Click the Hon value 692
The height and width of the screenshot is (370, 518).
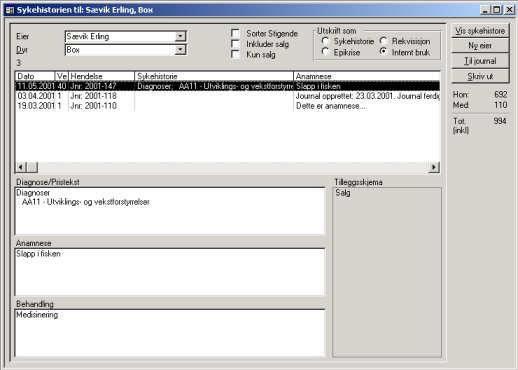click(501, 94)
